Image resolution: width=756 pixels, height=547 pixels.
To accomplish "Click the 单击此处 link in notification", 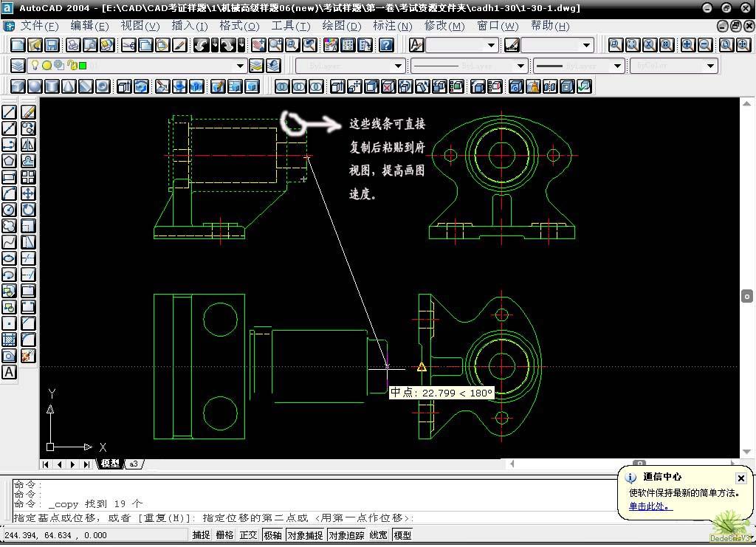I will pyautogui.click(x=650, y=506).
